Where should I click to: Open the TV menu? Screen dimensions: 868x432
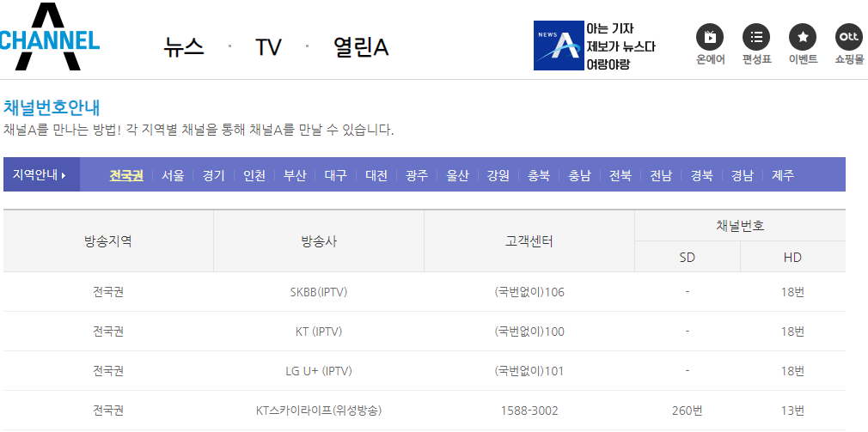point(268,47)
